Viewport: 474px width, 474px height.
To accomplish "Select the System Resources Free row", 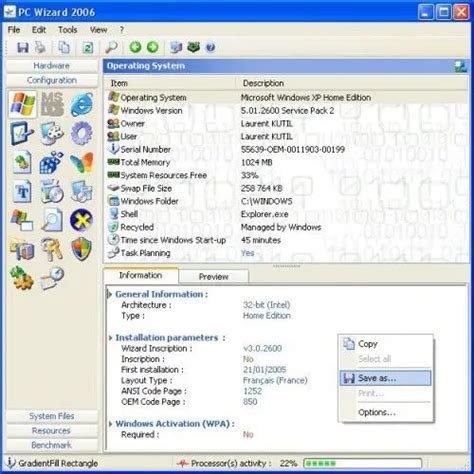I will [286, 175].
